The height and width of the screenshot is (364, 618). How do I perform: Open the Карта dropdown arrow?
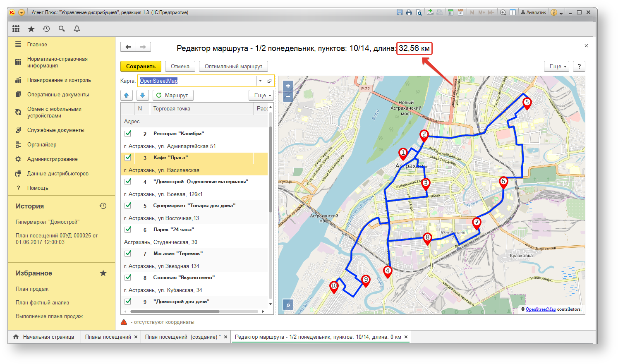pyautogui.click(x=260, y=81)
